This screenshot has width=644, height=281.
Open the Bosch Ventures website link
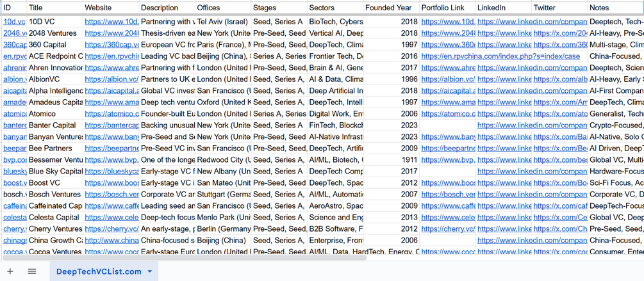click(111, 194)
